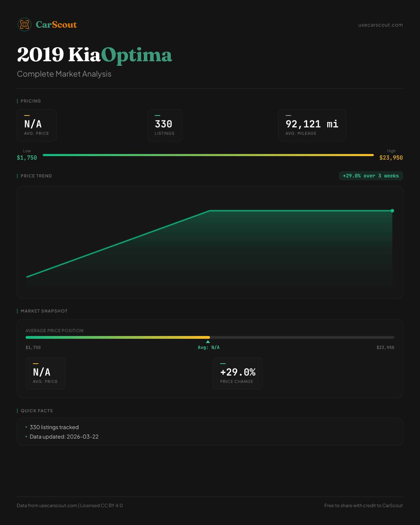
Task: Click the footer data source and license text
Action: 70,505
